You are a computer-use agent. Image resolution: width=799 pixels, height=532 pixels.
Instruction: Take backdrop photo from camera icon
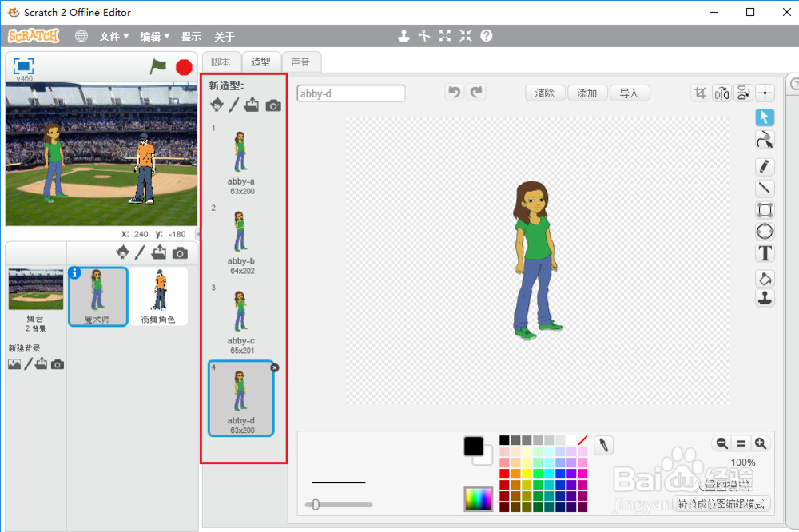pos(58,364)
